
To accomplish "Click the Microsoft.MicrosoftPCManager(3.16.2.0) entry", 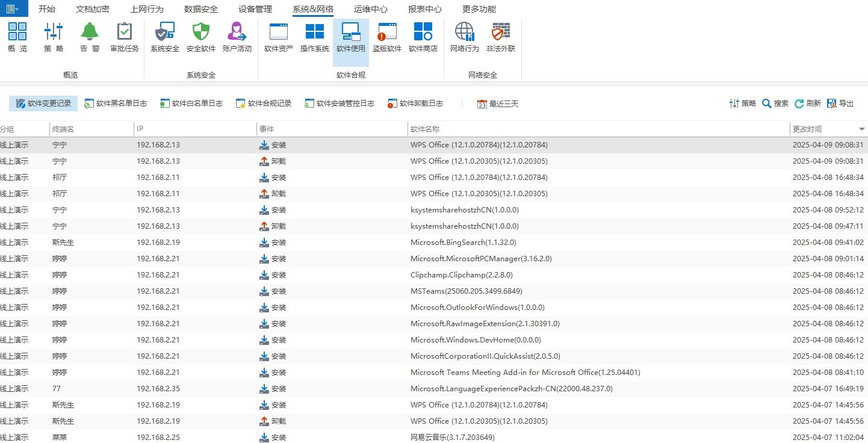I will (481, 259).
